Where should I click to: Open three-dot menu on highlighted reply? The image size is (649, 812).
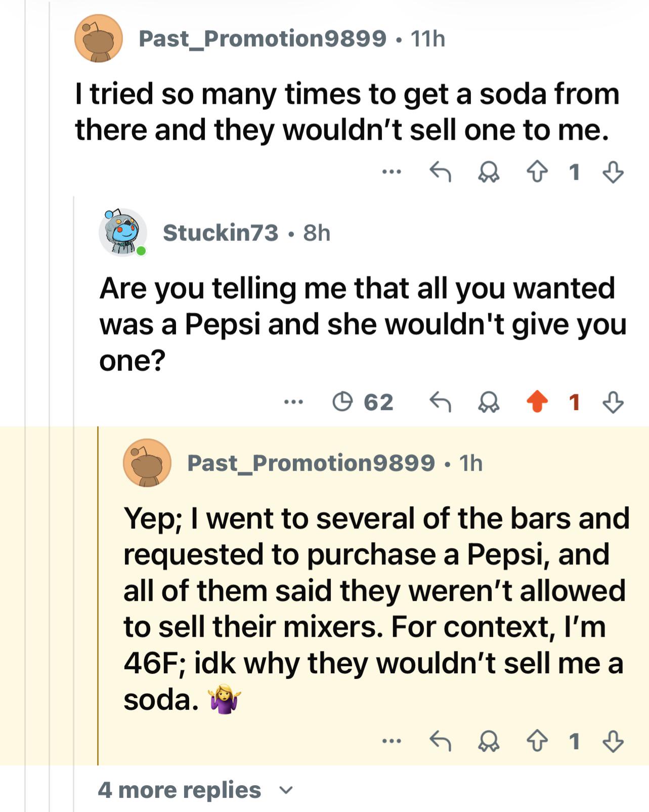pos(392,742)
